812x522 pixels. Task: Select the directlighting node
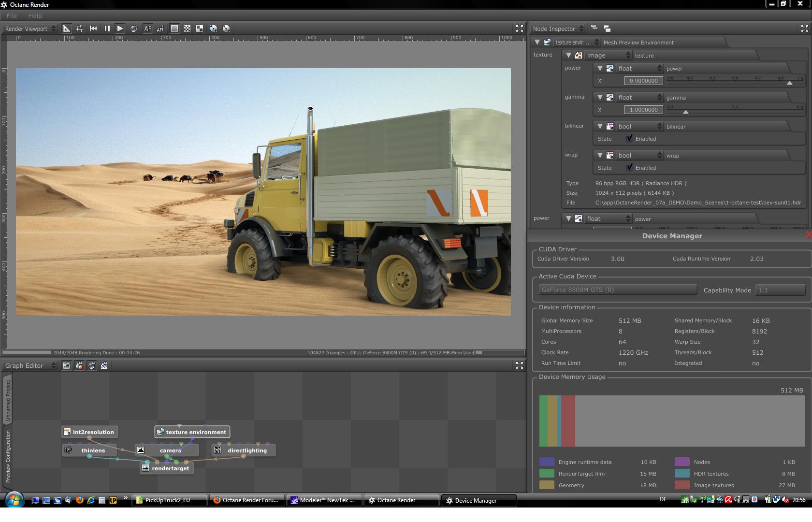(x=246, y=450)
